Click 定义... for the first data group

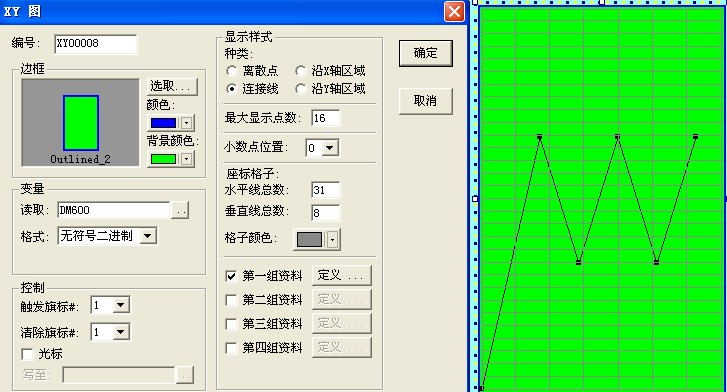(x=342, y=275)
